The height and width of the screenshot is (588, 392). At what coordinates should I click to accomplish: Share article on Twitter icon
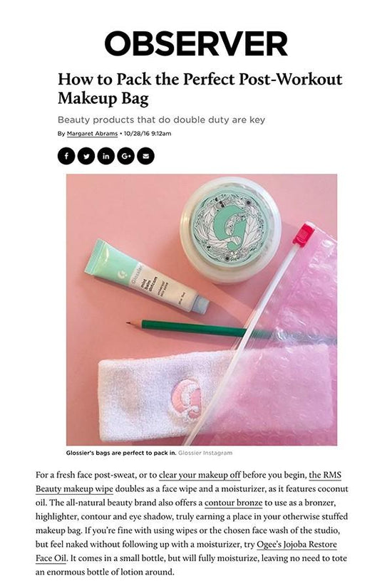point(86,156)
